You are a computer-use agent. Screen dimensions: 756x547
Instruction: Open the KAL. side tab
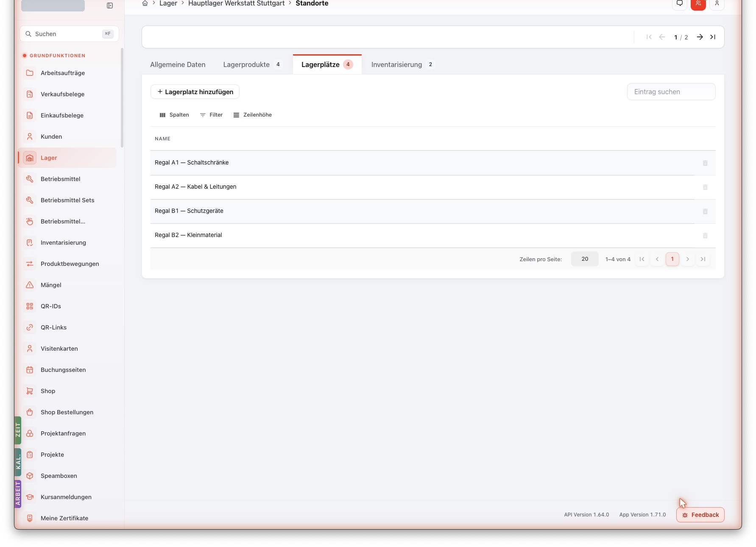[18, 462]
